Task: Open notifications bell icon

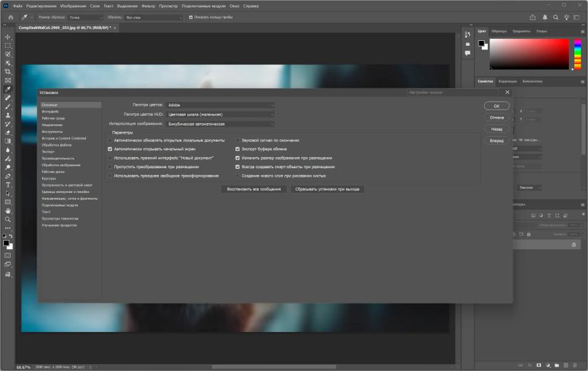Action: (545, 17)
